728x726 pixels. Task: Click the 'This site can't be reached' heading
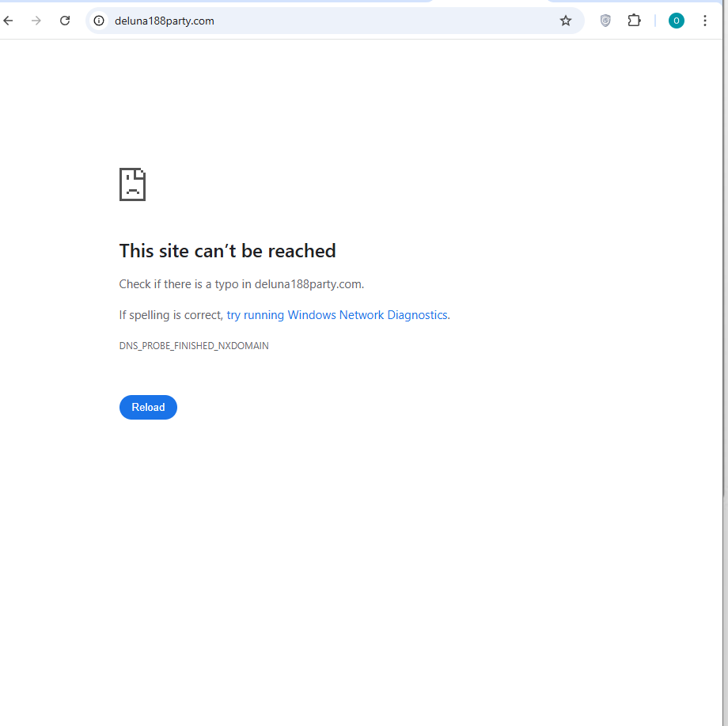pos(228,251)
